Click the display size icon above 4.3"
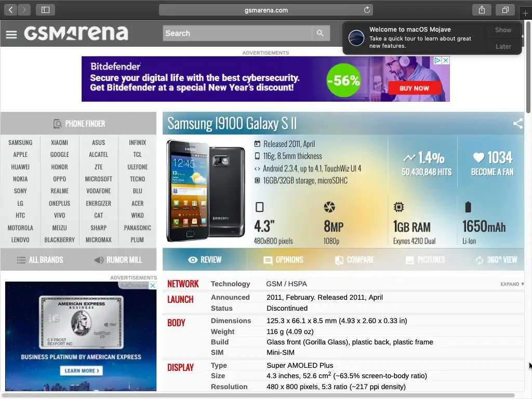Screen dimensions: 532x399 click(x=260, y=207)
